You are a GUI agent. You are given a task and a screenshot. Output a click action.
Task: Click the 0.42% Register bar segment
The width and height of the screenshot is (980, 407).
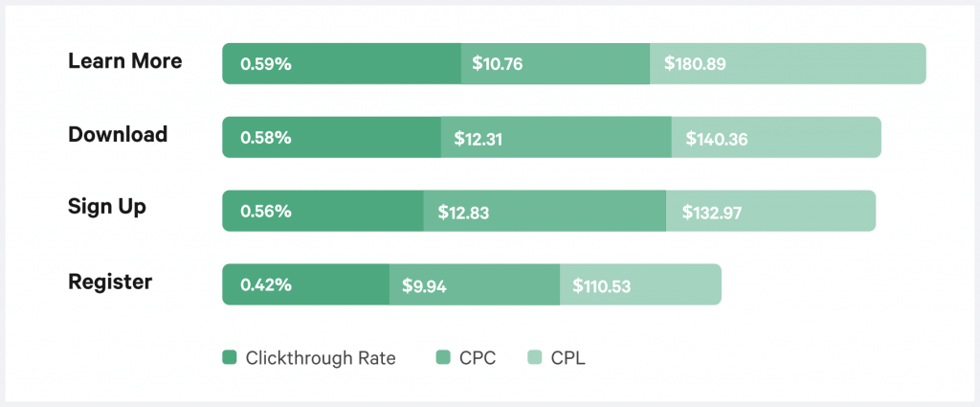[305, 284]
